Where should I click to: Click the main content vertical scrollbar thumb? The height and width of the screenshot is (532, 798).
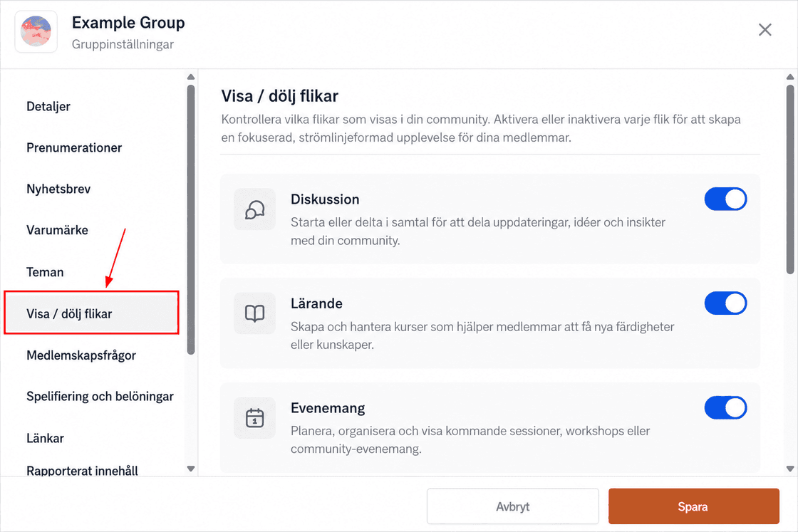(x=790, y=179)
